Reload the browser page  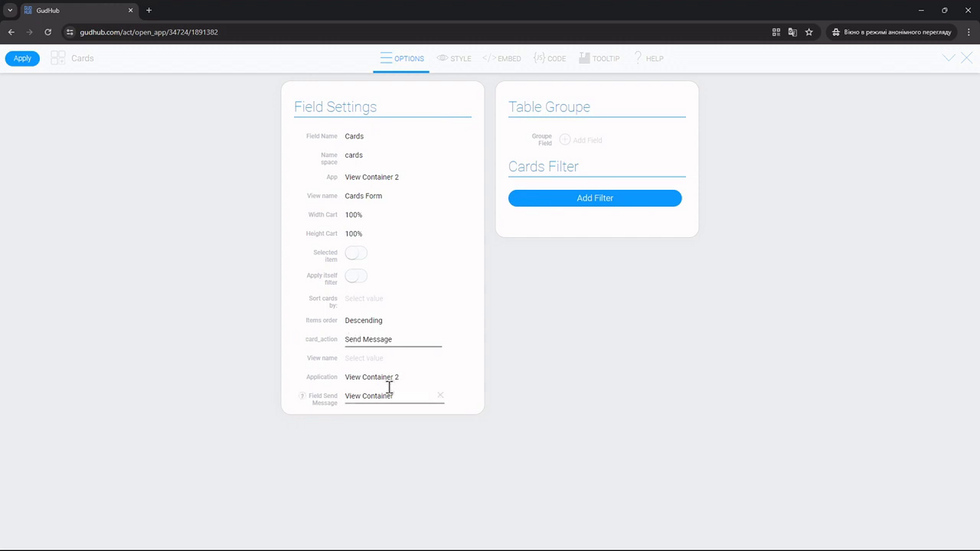(x=48, y=32)
